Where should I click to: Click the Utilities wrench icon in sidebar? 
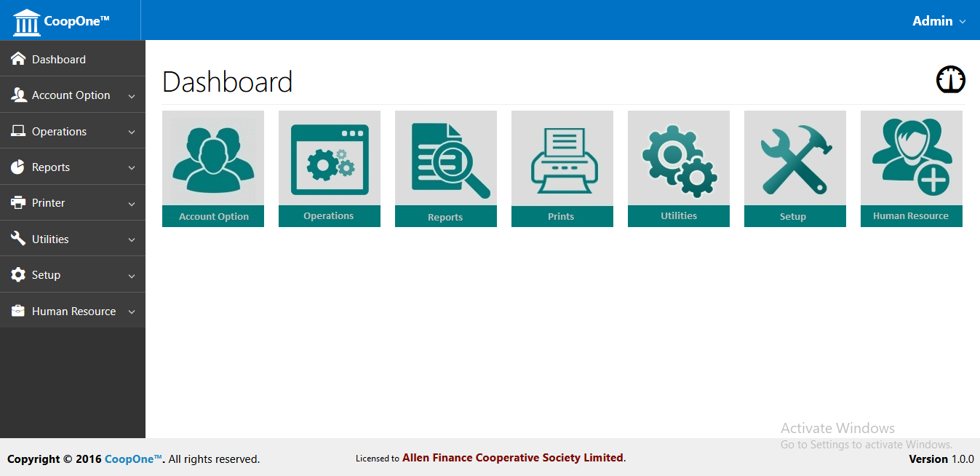tap(18, 239)
